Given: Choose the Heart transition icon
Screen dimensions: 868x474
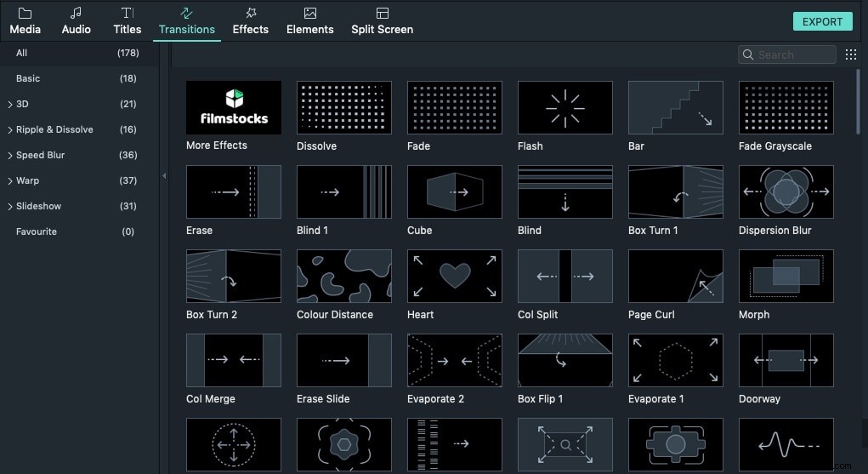Looking at the screenshot, I should (455, 276).
